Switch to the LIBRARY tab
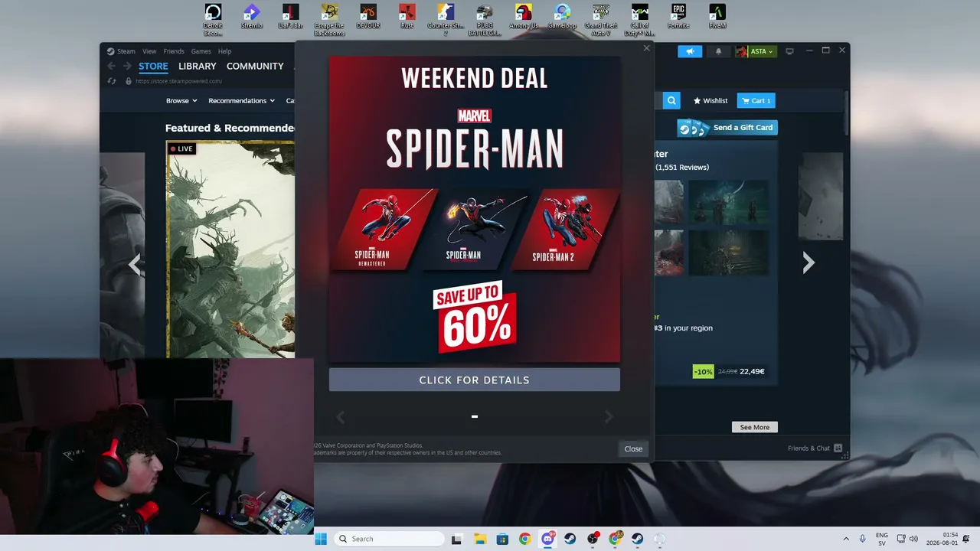This screenshot has width=980, height=551. click(x=198, y=67)
